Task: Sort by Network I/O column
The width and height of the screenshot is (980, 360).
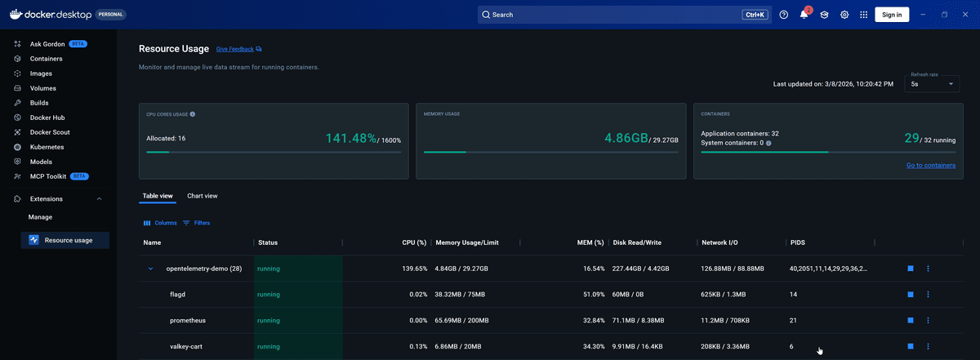Action: (719, 242)
